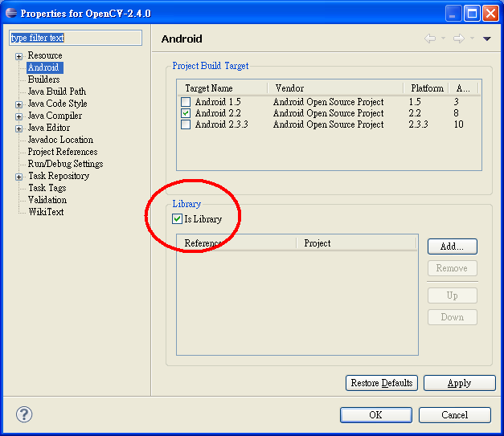The image size is (504, 436).
Task: Open the Project References page
Action: point(63,152)
